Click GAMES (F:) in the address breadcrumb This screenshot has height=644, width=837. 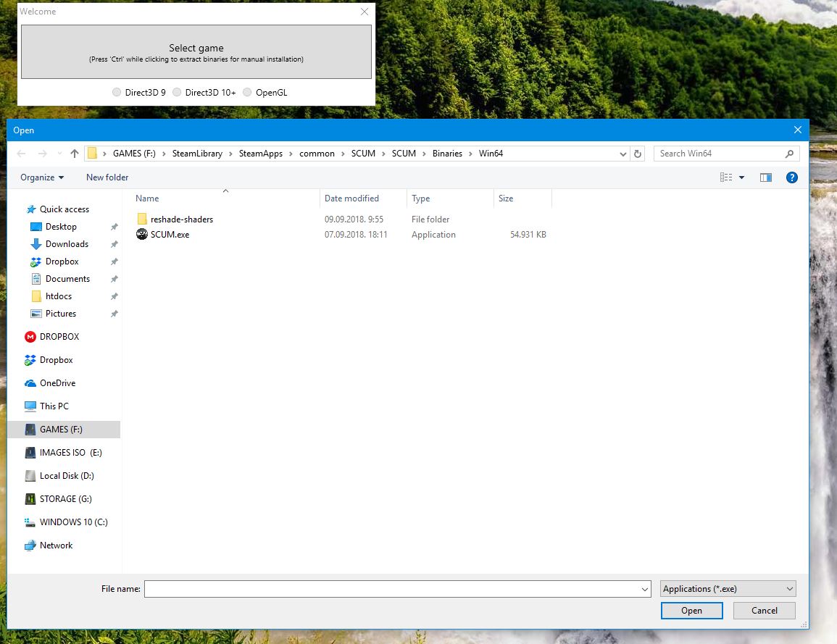coord(134,154)
